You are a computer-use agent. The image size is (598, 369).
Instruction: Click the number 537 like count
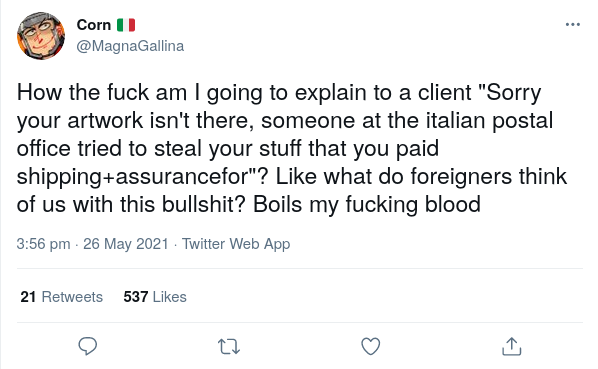click(x=136, y=297)
